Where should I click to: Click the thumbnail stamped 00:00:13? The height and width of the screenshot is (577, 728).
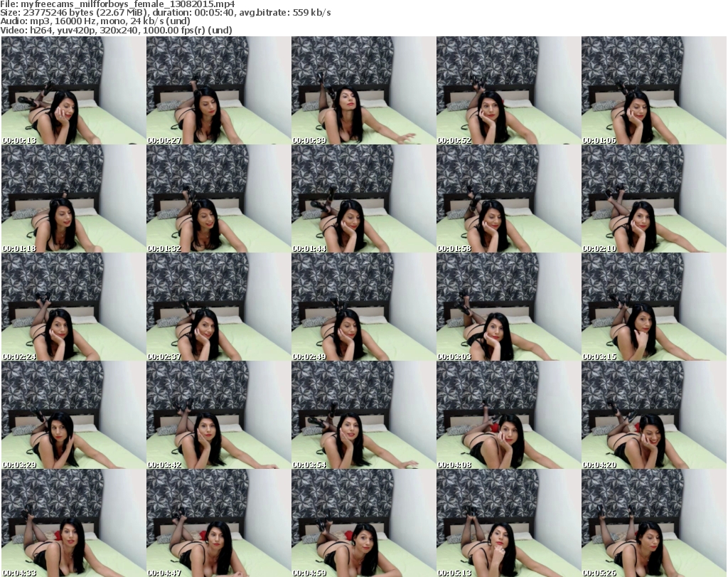74,90
